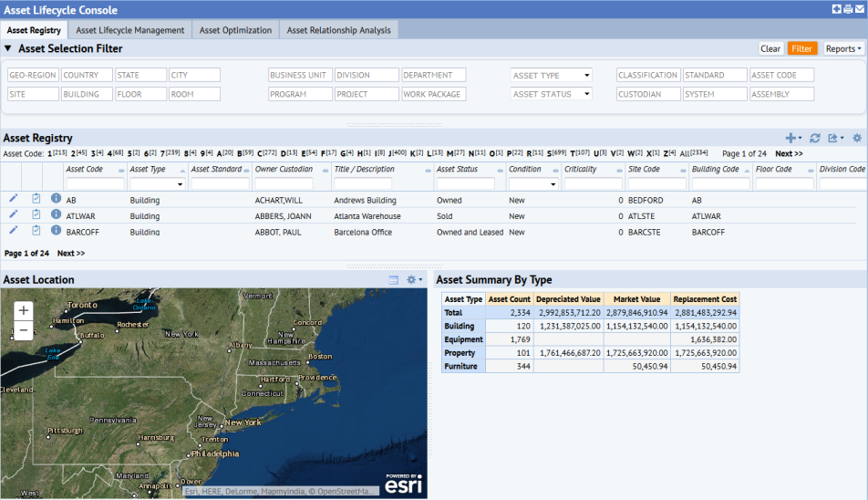Open the ASSET TYPE filter dropdown
Screen dimensions: 868x500
(x=552, y=76)
